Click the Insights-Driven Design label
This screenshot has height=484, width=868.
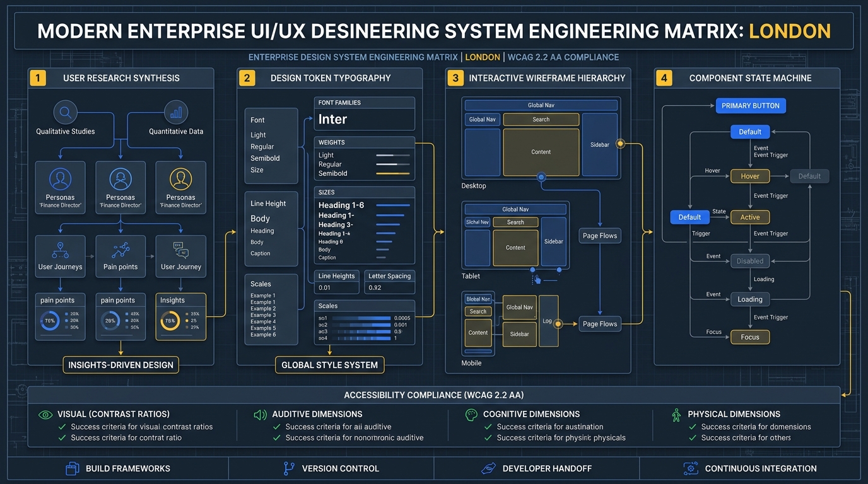coord(121,365)
